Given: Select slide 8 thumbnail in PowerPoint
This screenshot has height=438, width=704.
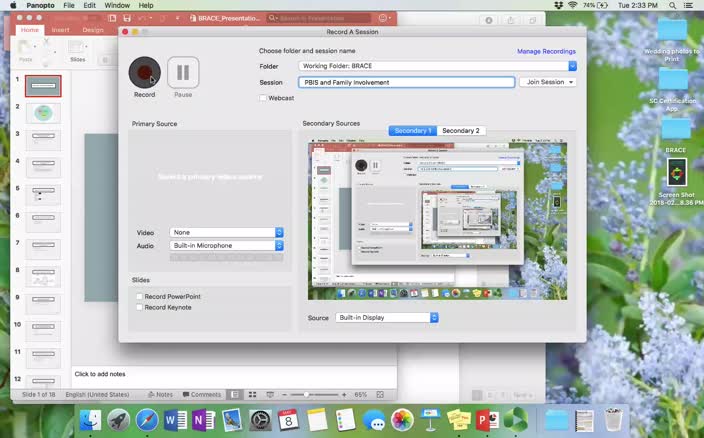Looking at the screenshot, I should 43,276.
